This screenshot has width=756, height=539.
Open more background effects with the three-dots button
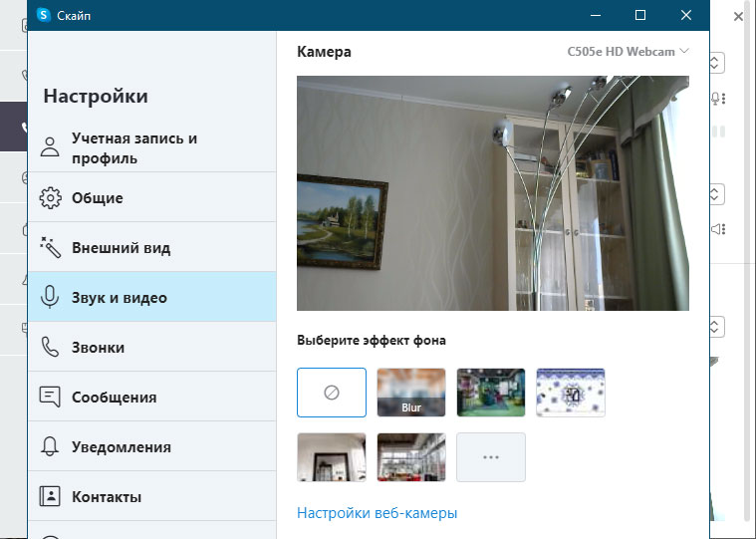point(491,457)
